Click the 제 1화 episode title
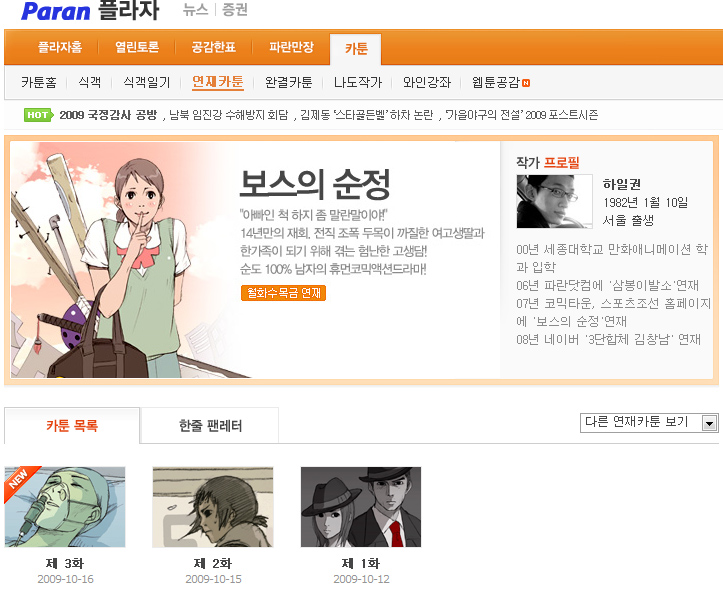Image resolution: width=723 pixels, height=602 pixels. tap(361, 563)
